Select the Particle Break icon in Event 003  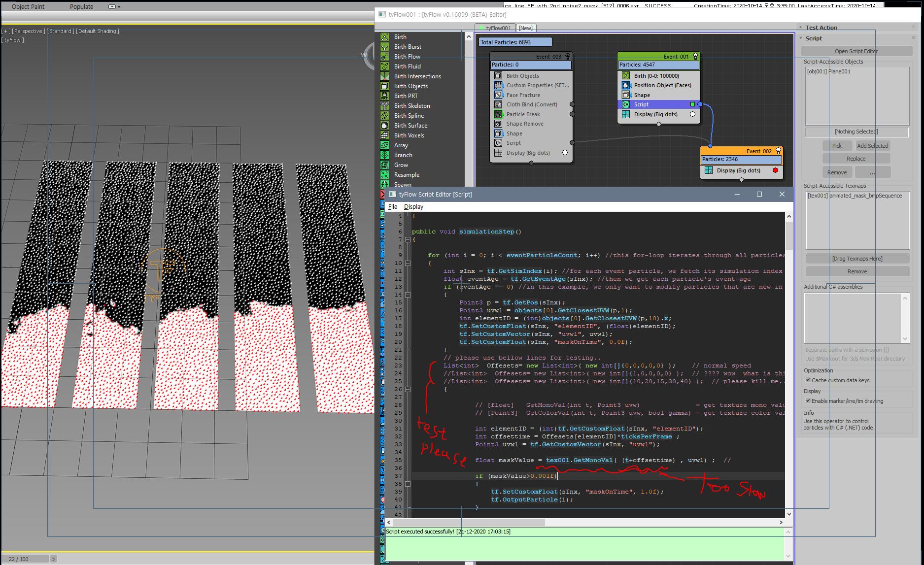(x=498, y=114)
